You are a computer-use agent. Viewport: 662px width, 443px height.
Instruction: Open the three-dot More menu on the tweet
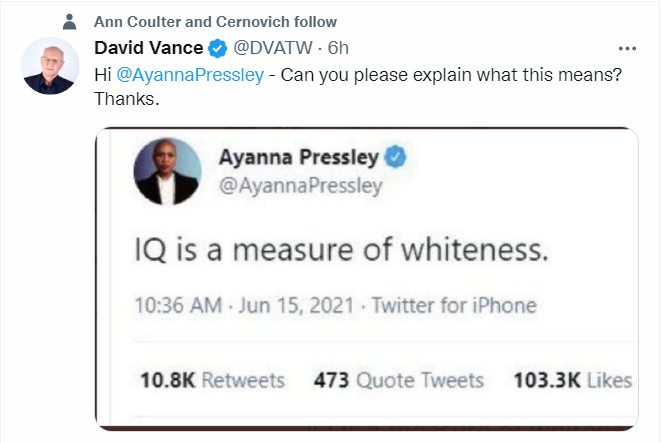click(627, 48)
